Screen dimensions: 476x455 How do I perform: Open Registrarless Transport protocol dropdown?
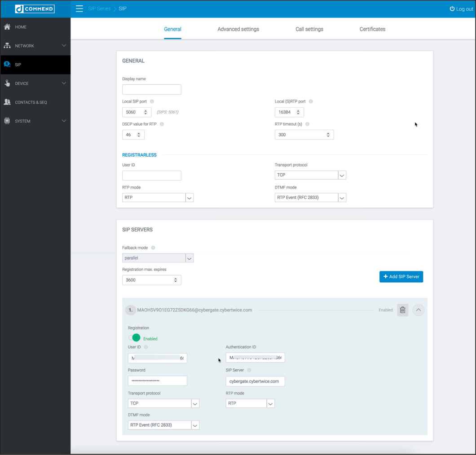point(342,175)
